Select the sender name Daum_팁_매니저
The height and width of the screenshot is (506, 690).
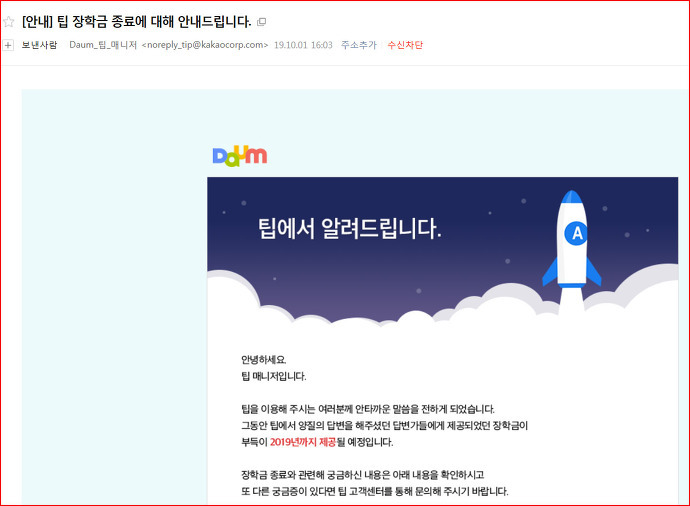tap(103, 45)
